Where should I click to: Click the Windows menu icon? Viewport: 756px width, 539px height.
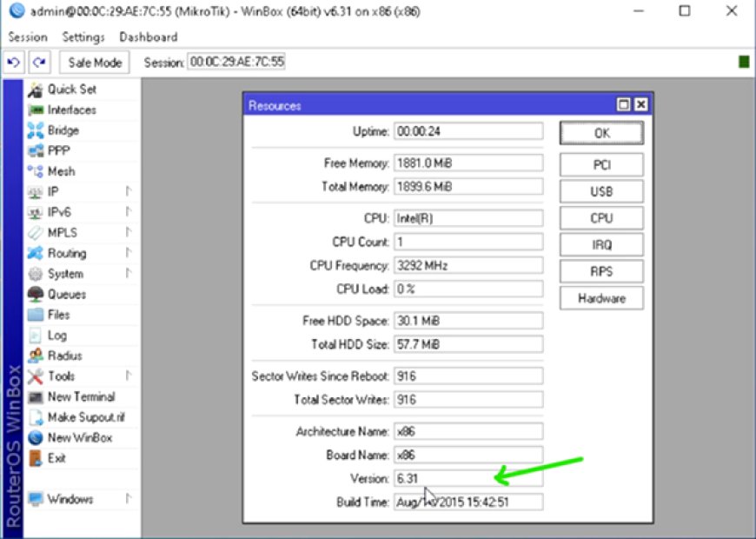click(x=36, y=499)
